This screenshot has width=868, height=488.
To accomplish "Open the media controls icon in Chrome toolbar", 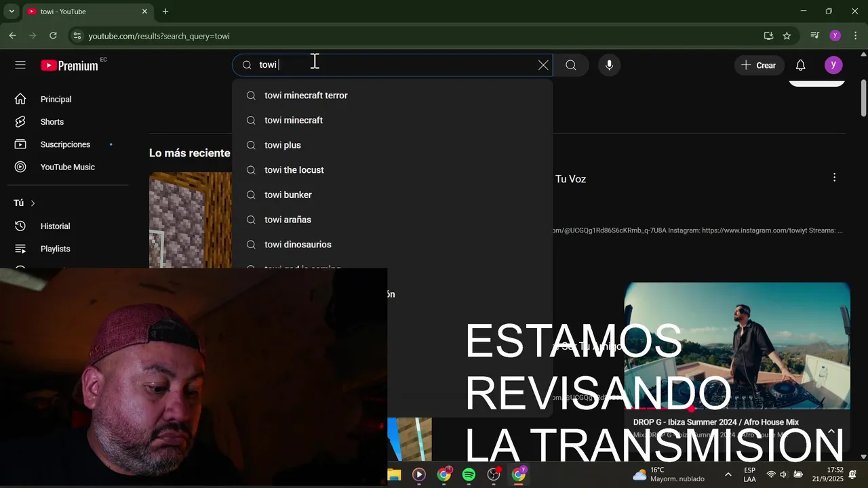I will [x=815, y=36].
